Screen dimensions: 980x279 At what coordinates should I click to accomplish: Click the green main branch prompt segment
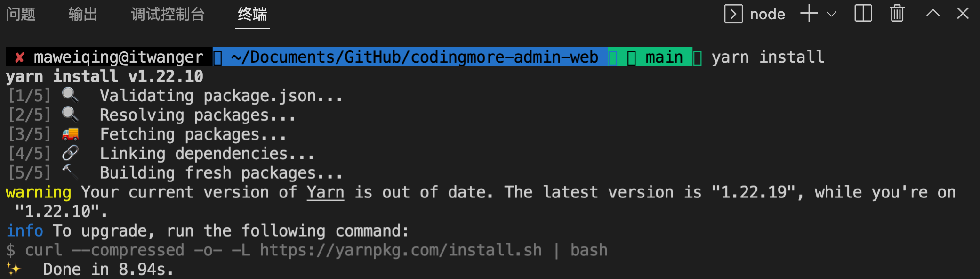coord(650,57)
